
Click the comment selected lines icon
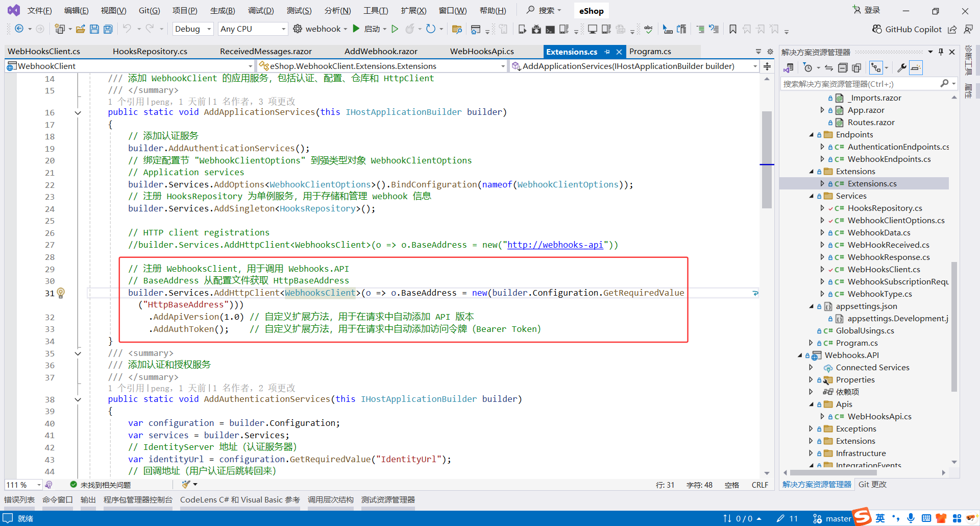coord(700,29)
